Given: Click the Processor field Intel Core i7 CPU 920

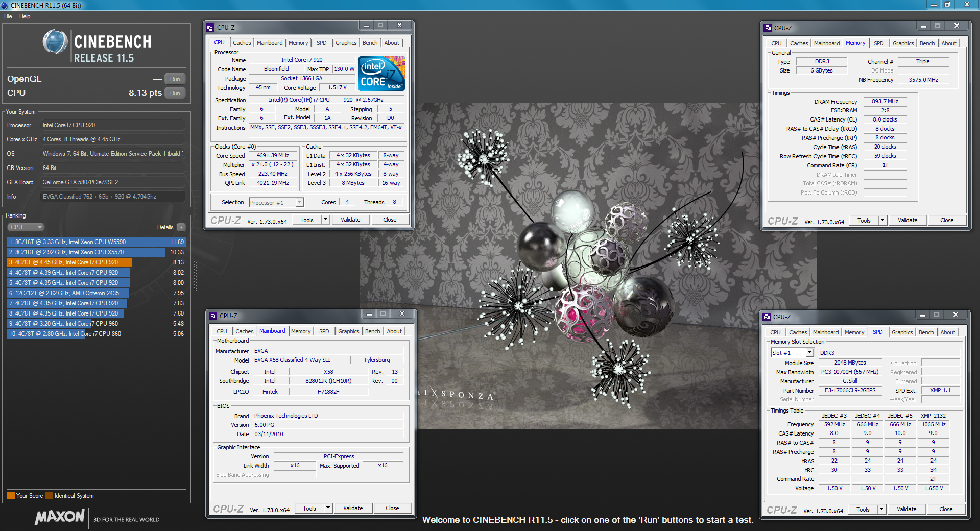Looking at the screenshot, I should click(x=112, y=125).
